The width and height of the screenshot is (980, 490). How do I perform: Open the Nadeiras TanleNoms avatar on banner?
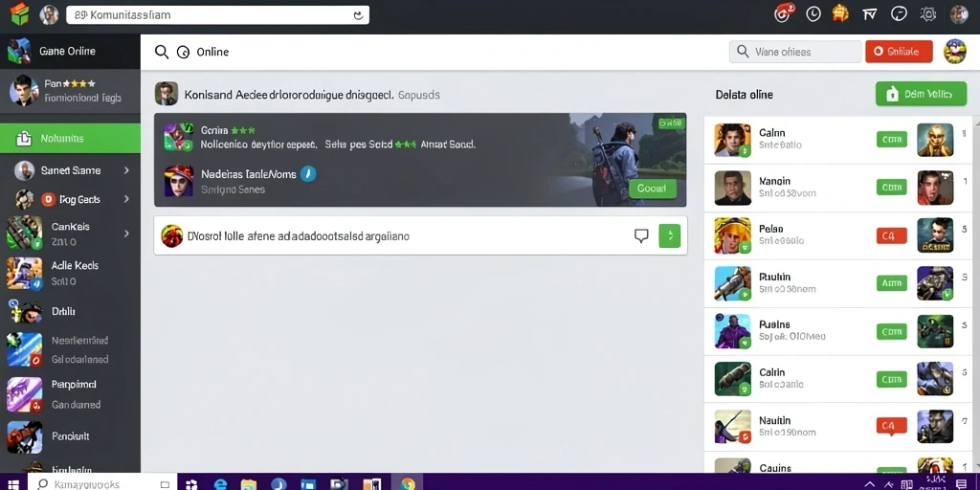tap(179, 181)
